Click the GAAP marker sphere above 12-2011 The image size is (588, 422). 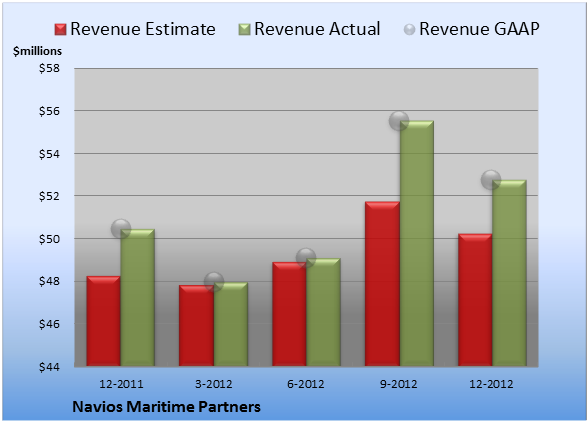(x=121, y=228)
